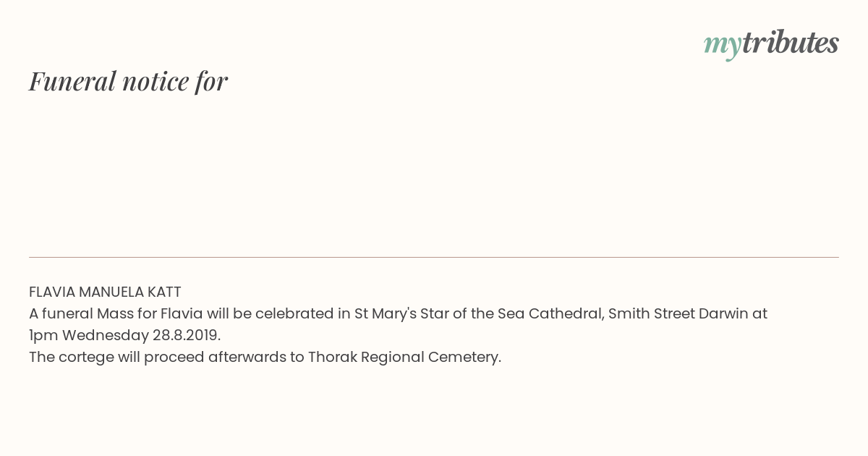Click the "1pm Wednesday" time text
868x456 pixels.
coord(88,336)
